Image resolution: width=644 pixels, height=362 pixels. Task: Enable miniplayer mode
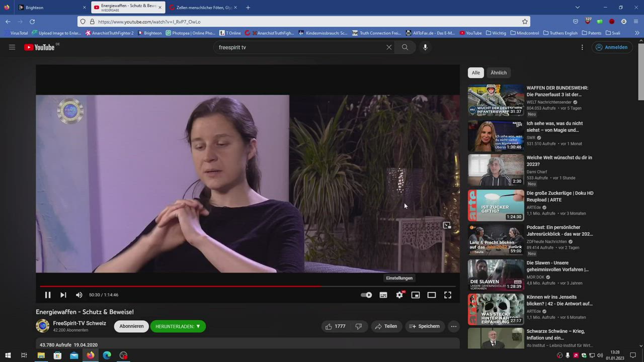tap(416, 295)
